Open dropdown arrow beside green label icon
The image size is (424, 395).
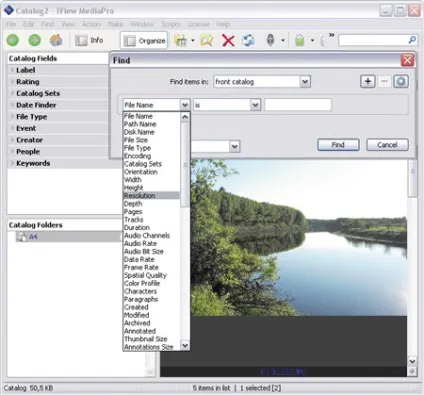coord(312,41)
